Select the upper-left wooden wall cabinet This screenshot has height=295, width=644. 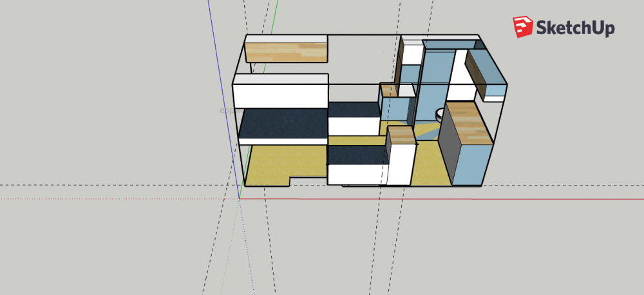click(287, 52)
